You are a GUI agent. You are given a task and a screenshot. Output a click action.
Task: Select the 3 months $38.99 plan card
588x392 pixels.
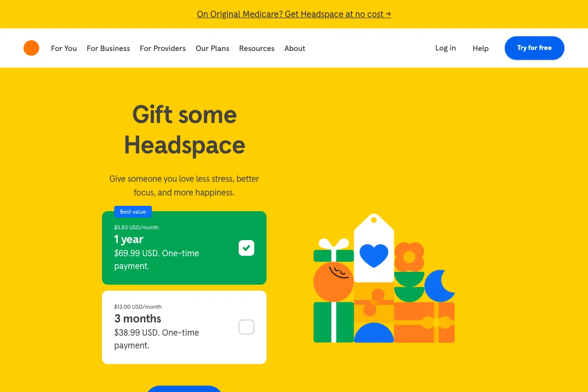184,327
